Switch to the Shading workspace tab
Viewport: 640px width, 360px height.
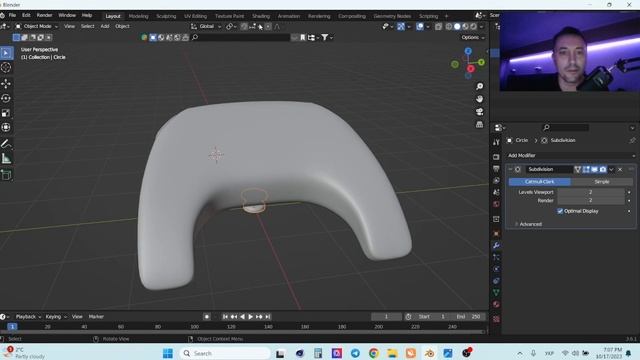click(x=260, y=16)
